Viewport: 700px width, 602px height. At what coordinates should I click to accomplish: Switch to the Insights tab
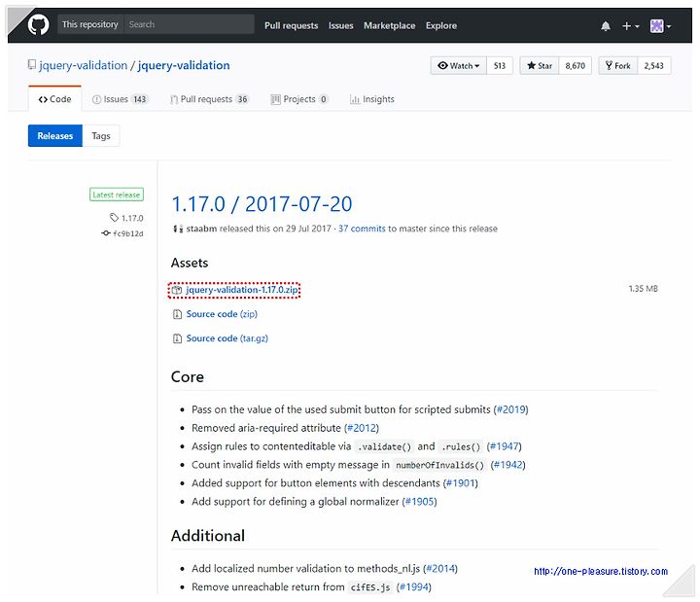pyautogui.click(x=372, y=99)
